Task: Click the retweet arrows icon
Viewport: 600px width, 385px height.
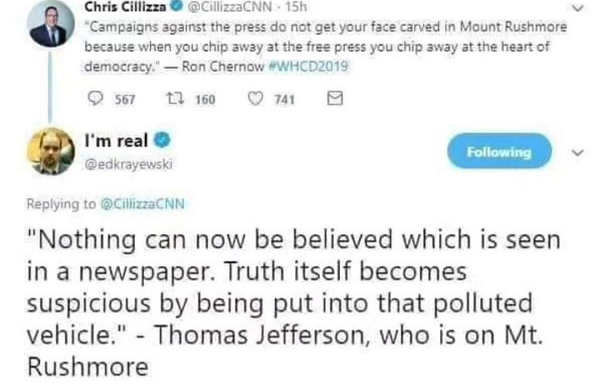Action: point(175,99)
